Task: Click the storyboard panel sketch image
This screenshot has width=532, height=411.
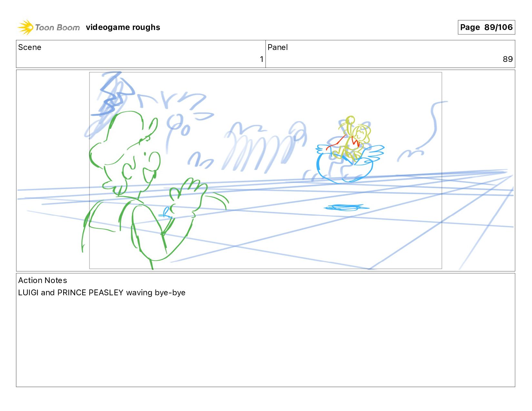Action: 265,170
